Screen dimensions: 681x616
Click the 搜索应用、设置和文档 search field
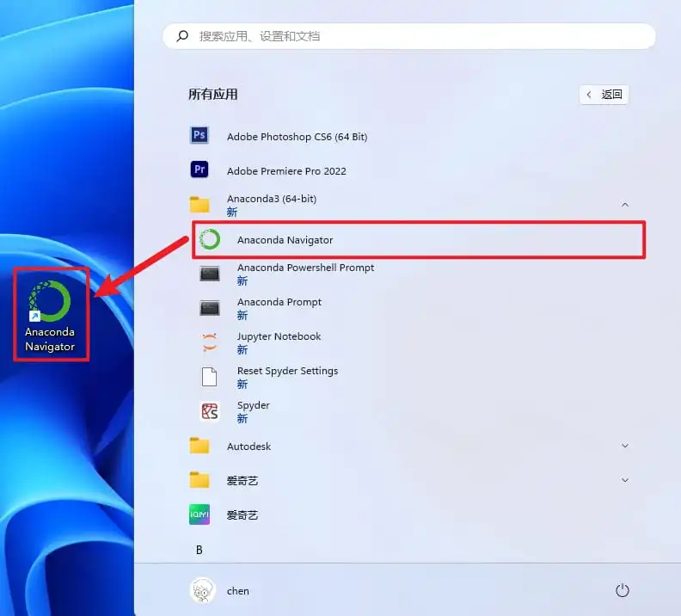point(408,36)
